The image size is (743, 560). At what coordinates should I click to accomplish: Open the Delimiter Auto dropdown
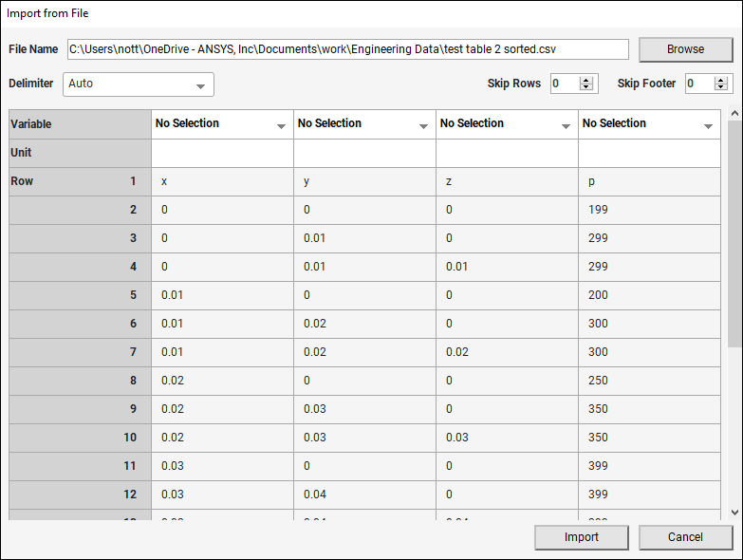tap(139, 84)
